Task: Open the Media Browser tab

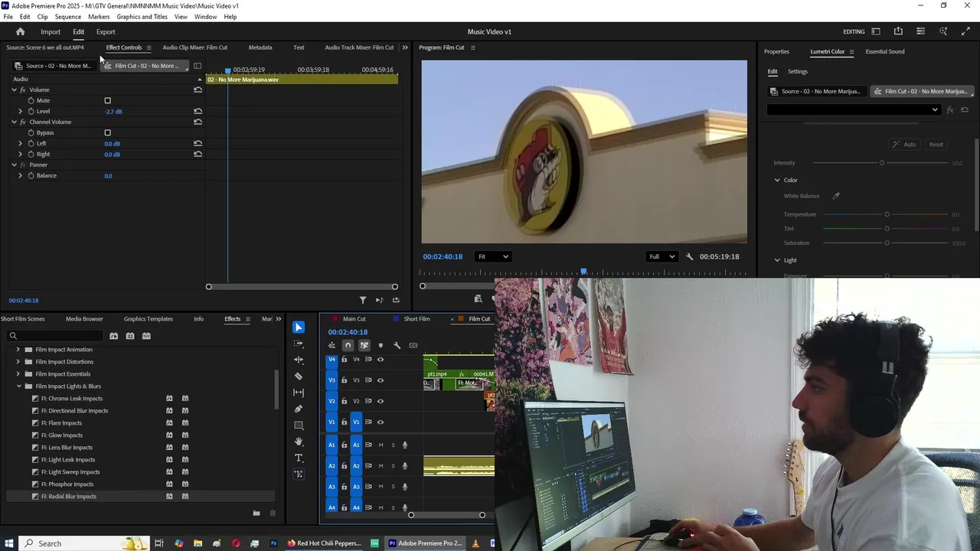Action: pos(84,319)
